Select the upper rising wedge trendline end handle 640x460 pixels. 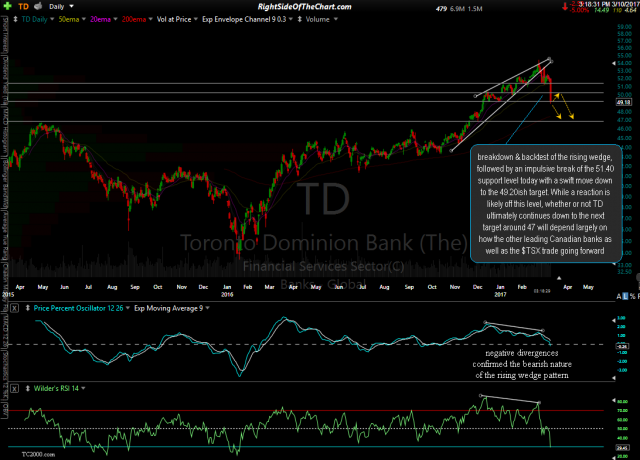(549, 59)
